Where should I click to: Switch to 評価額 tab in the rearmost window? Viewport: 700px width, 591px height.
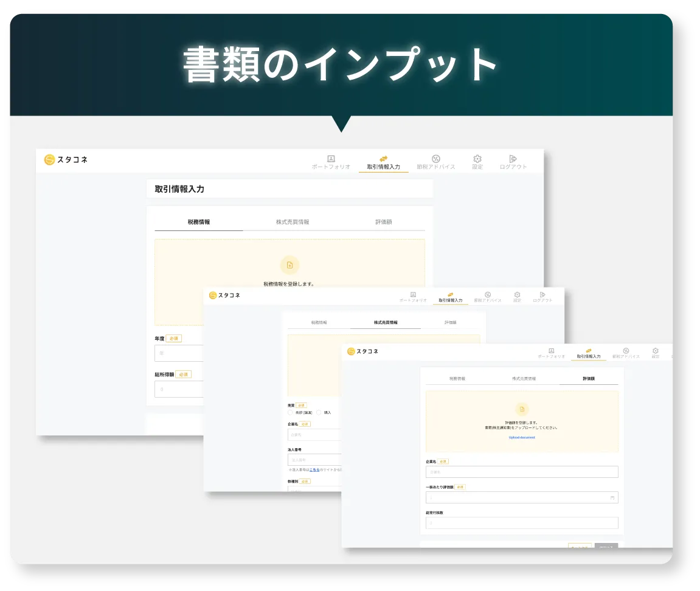[x=384, y=222]
